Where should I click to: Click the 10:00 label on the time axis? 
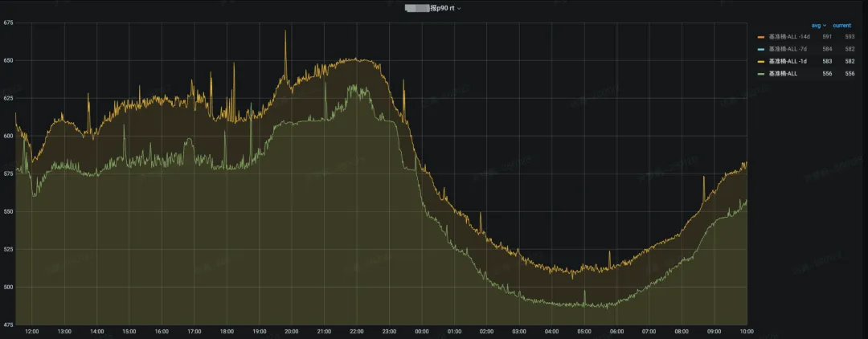pyautogui.click(x=747, y=332)
